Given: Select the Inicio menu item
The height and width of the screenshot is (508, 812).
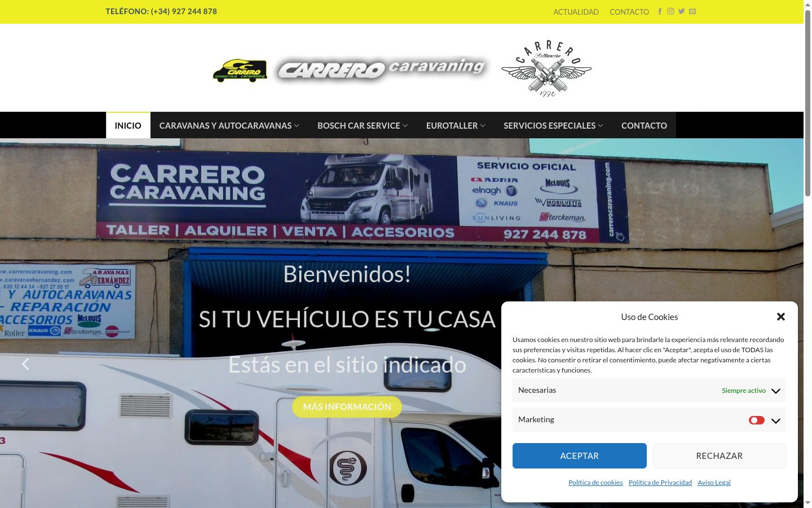Looking at the screenshot, I should coord(128,125).
